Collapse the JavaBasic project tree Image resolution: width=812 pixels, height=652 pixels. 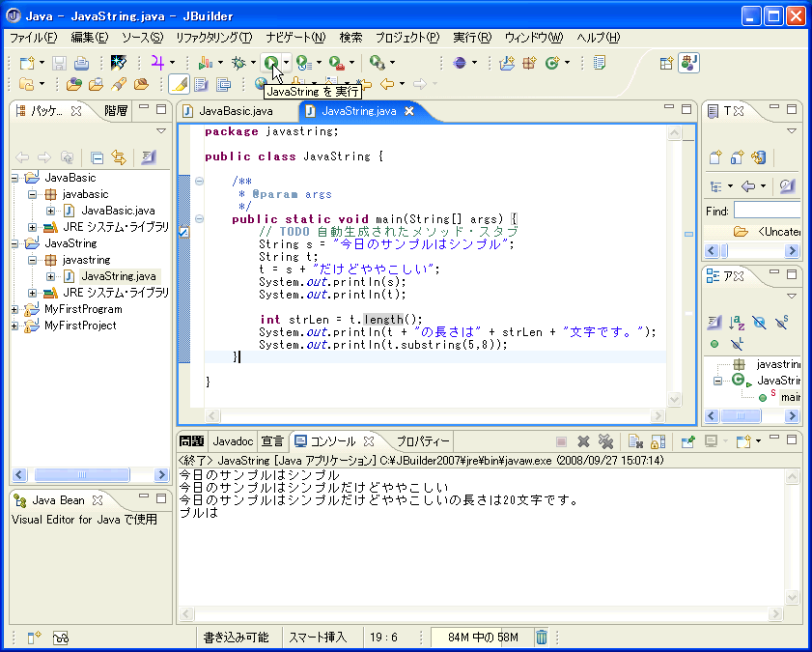pyautogui.click(x=16, y=178)
